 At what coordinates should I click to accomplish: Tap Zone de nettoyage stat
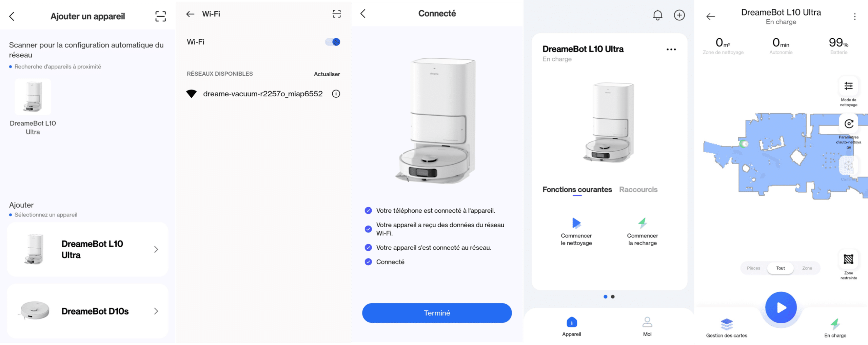click(723, 46)
